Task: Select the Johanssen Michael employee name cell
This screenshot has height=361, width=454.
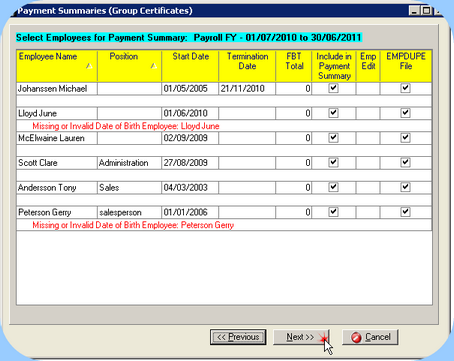Action: click(57, 89)
